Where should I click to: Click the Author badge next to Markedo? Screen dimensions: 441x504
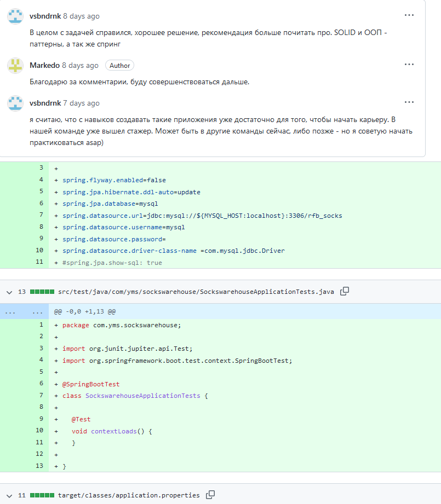[119, 66]
